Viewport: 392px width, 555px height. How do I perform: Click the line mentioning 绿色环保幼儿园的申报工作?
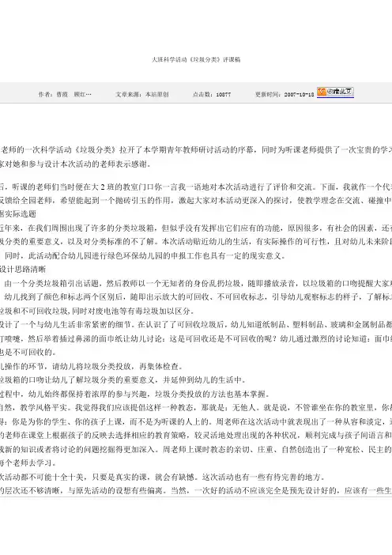pyautogui.click(x=145, y=255)
